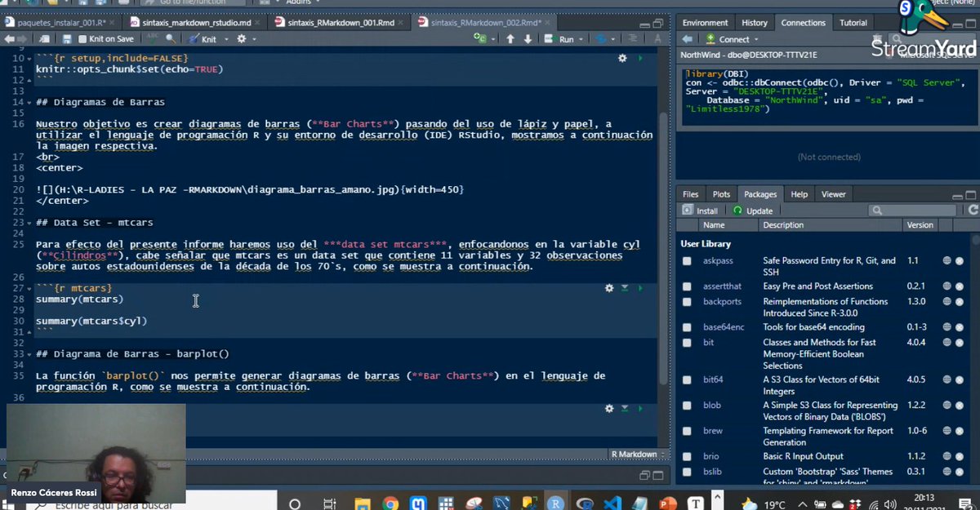Click the spell check ABC icon

point(151,38)
